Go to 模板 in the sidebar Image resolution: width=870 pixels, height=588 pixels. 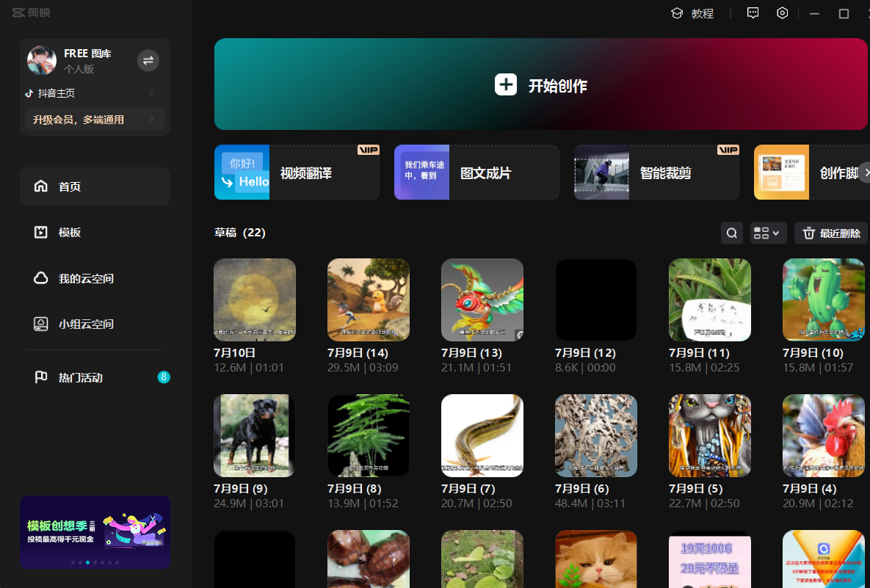pyautogui.click(x=95, y=233)
